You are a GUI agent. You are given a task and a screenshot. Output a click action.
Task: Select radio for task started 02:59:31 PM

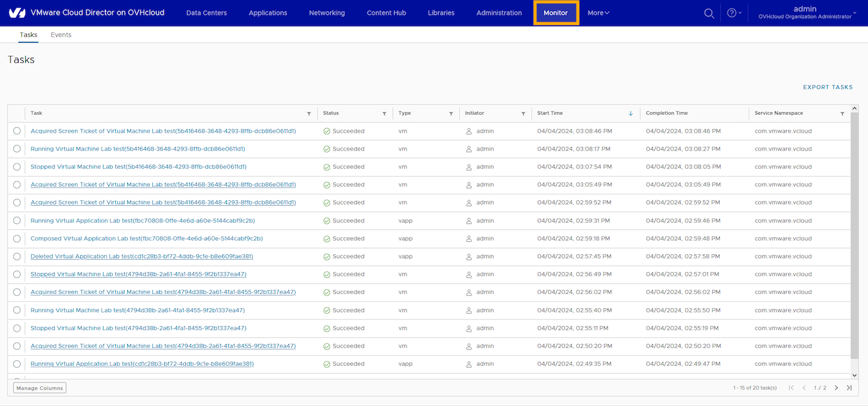[17, 221]
